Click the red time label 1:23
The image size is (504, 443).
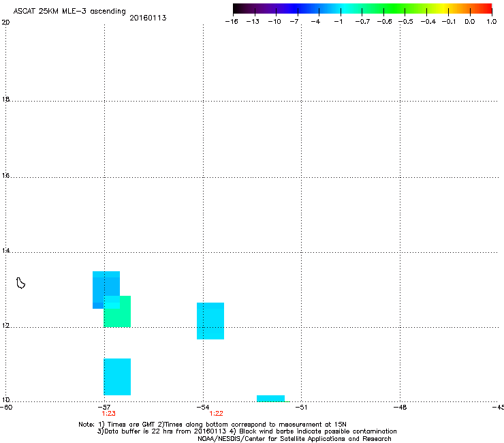tap(109, 414)
